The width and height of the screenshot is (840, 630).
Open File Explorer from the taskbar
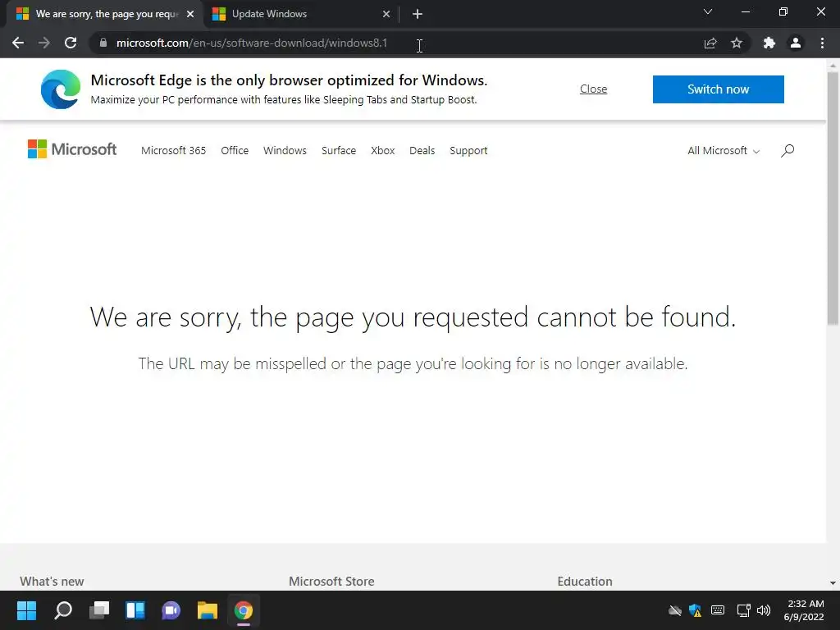click(208, 610)
